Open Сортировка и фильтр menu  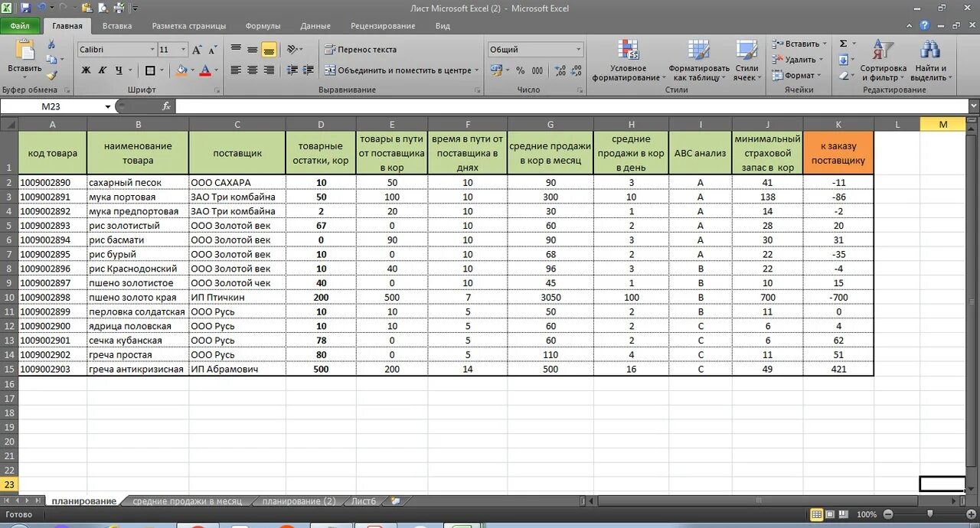tap(884, 61)
